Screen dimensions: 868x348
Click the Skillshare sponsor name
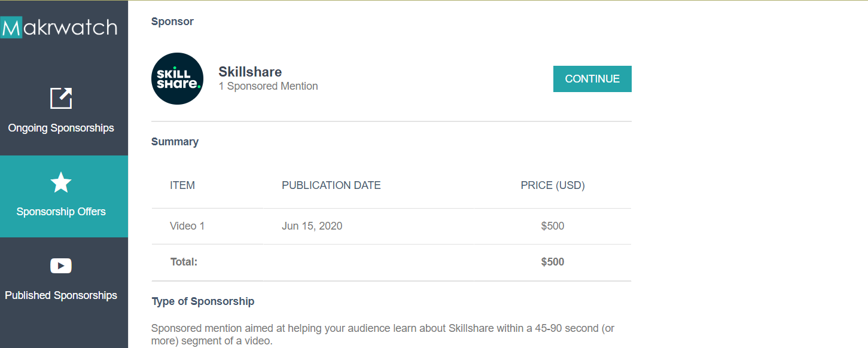coord(250,72)
